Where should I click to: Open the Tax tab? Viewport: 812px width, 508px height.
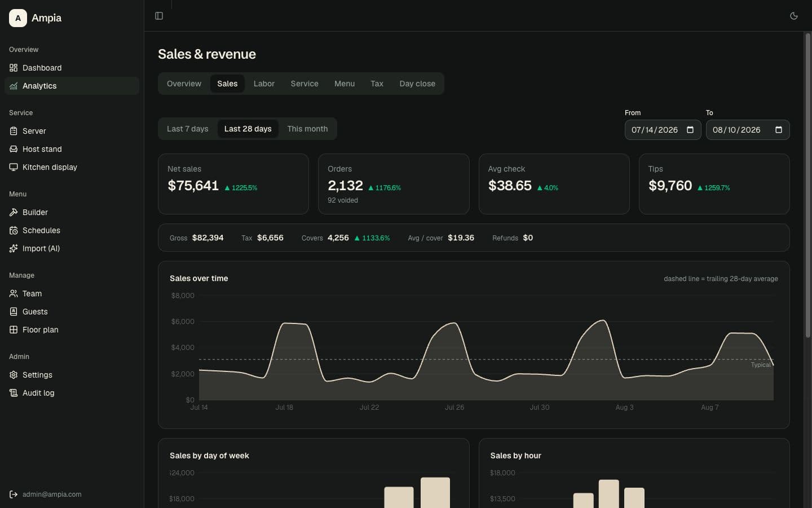tap(377, 84)
